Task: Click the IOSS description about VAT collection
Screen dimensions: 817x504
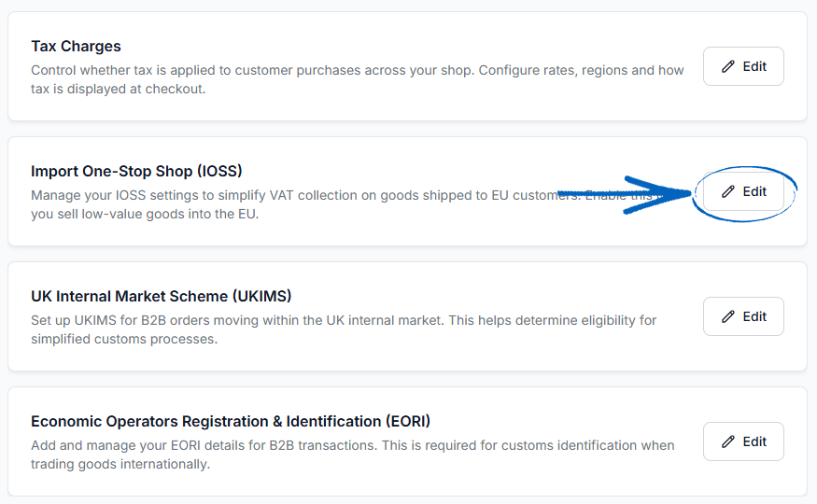Action: pos(344,204)
